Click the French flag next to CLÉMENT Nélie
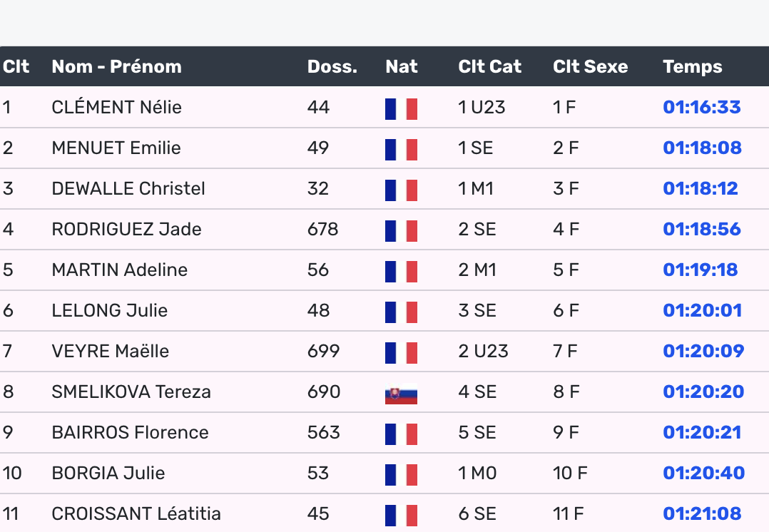 [x=401, y=108]
